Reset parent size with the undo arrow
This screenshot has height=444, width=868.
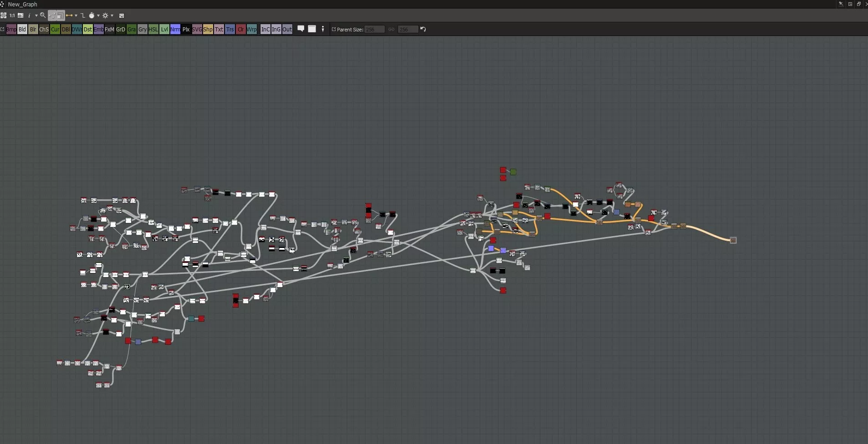[423, 29]
